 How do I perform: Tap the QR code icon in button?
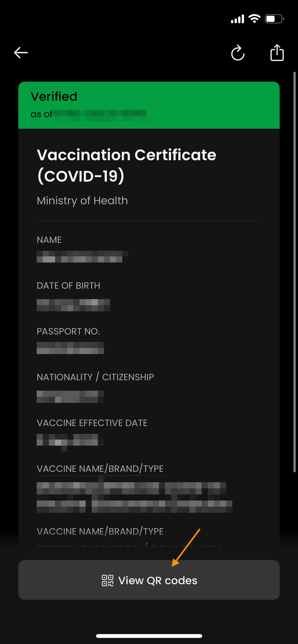click(107, 580)
